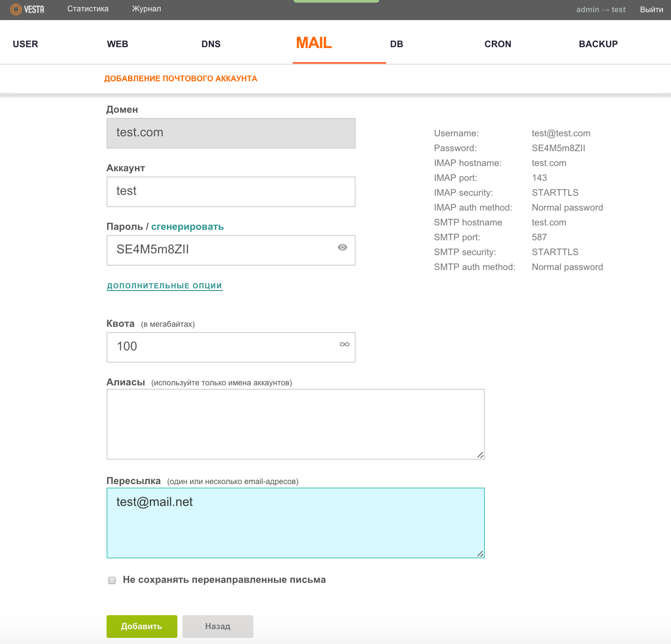This screenshot has height=644, width=671.
Task: Focus the 'Пересылка' text area
Action: point(296,523)
